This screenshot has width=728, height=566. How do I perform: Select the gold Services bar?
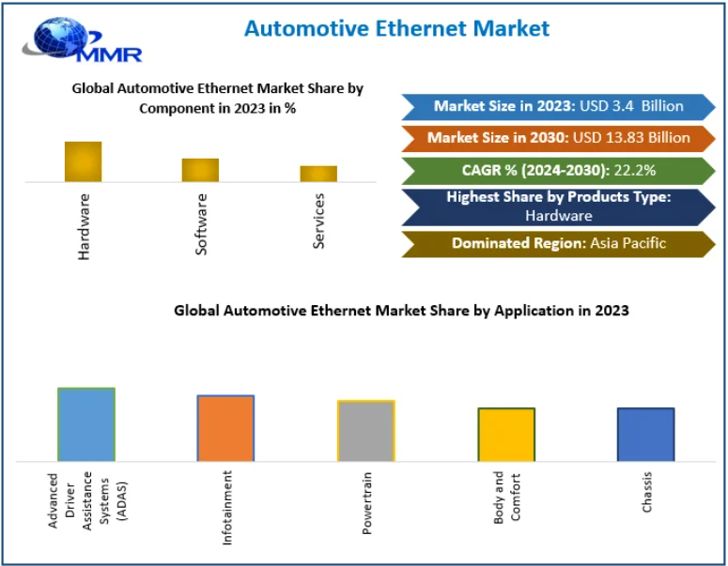318,174
